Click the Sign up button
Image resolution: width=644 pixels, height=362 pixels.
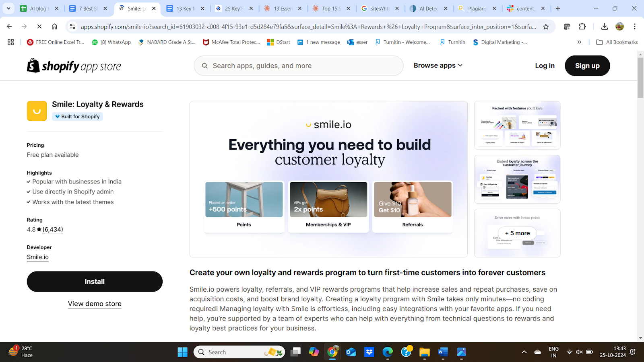coord(587,66)
